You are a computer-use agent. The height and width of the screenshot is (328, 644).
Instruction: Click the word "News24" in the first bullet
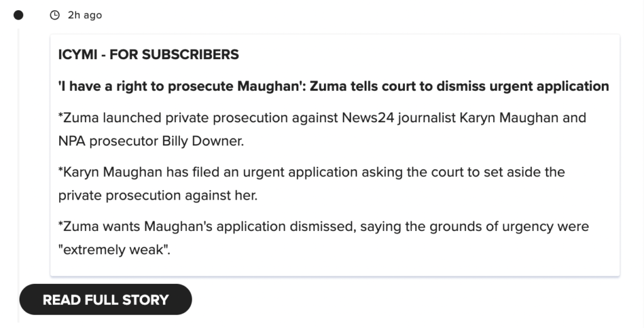(367, 118)
